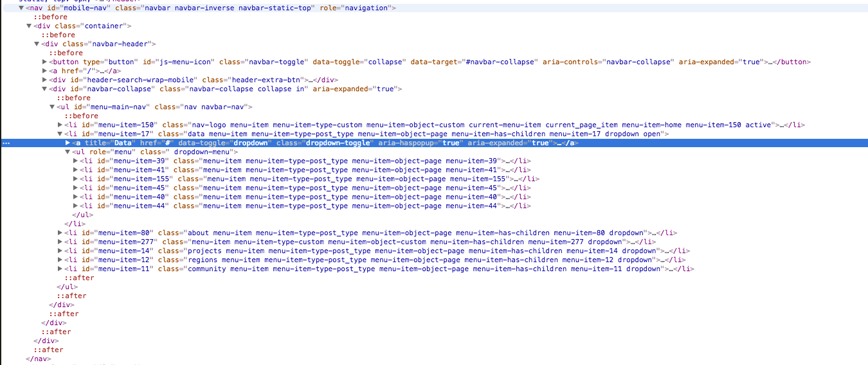Expand the li#menu-item-11 community node
The width and height of the screenshot is (868, 365).
[60, 269]
